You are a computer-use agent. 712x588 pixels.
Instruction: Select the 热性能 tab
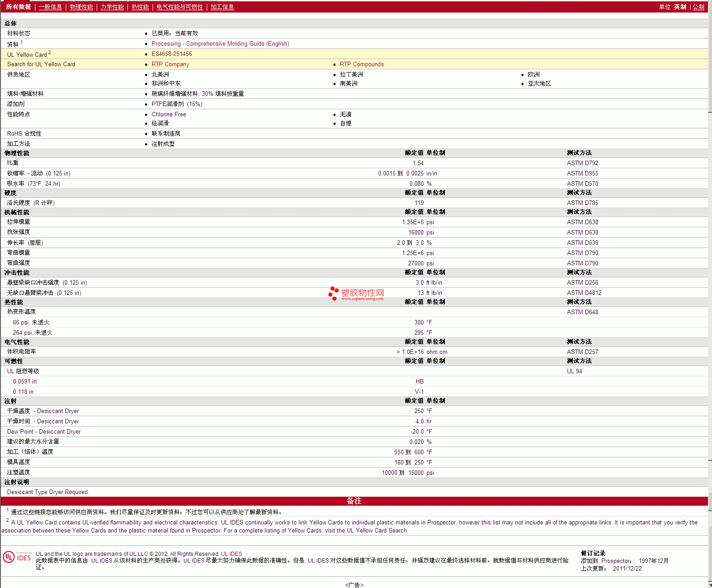[x=140, y=7]
